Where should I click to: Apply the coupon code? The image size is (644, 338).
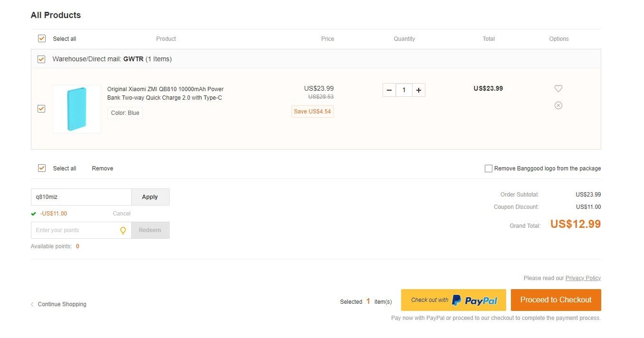(x=150, y=197)
